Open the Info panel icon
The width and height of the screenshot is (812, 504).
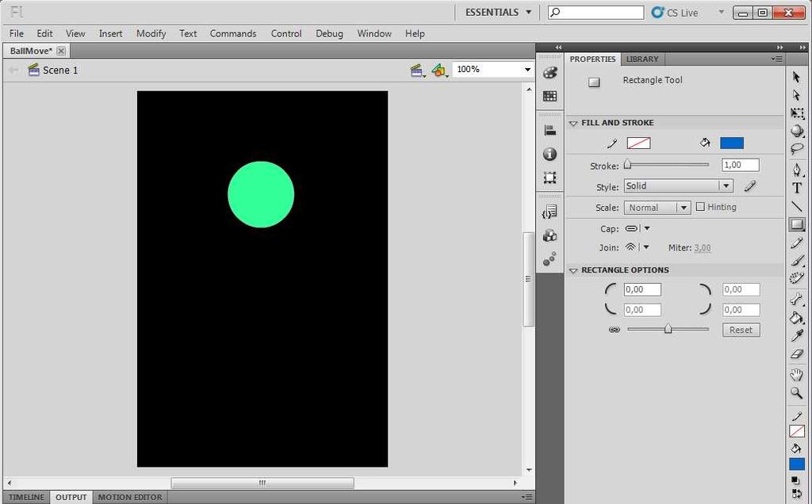(x=550, y=155)
